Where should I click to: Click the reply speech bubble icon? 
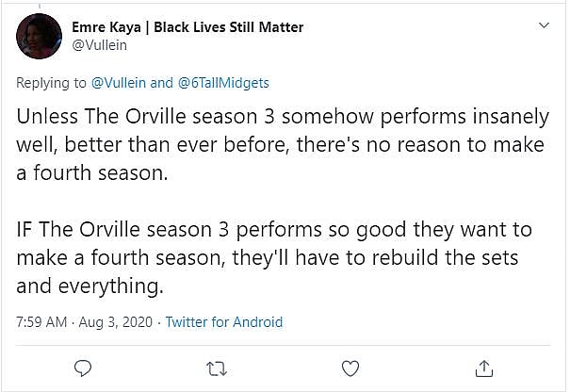click(82, 367)
